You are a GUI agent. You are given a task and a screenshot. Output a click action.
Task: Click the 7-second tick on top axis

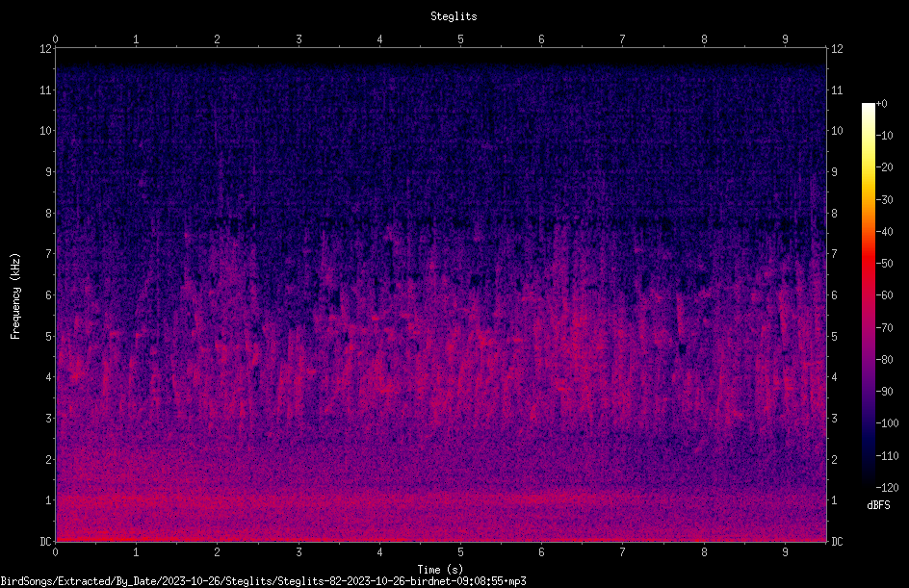[623, 39]
